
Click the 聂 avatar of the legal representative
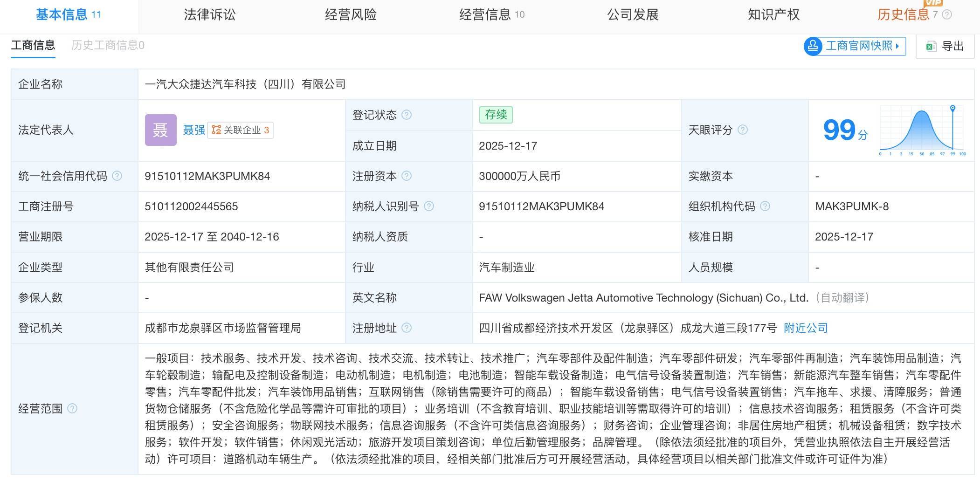pos(160,131)
